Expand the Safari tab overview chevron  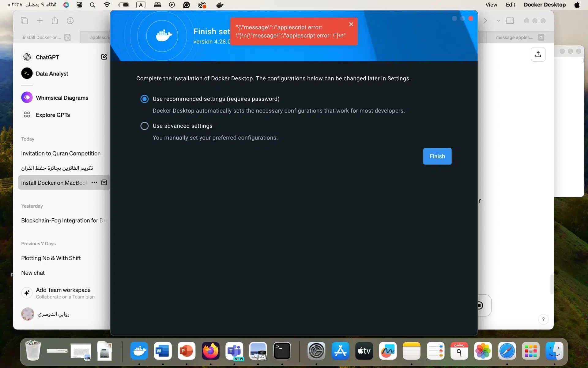click(498, 21)
